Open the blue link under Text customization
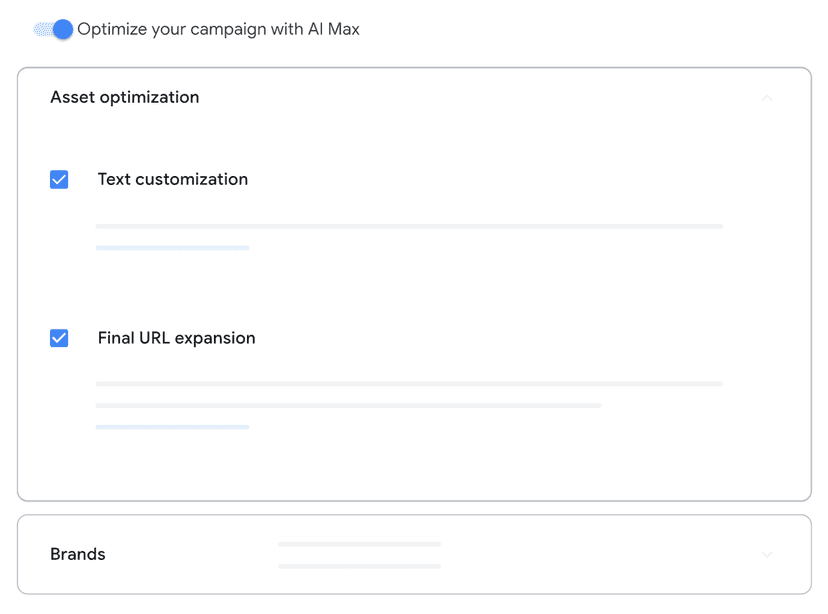The width and height of the screenshot is (828, 614). (x=172, y=248)
